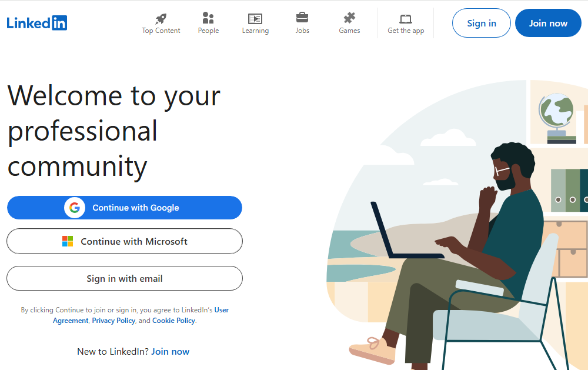Select the Get the app label
Viewport: 588px width, 370px height.
406,31
